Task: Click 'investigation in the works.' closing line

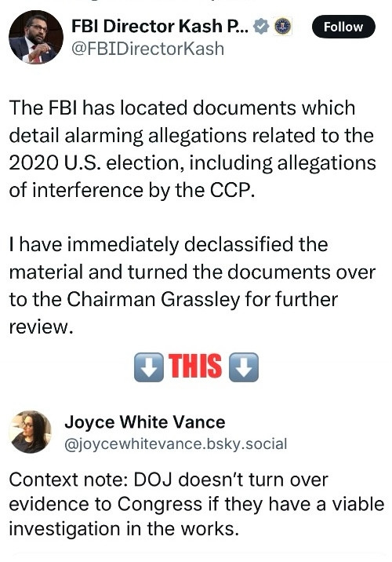Action: 124,529
